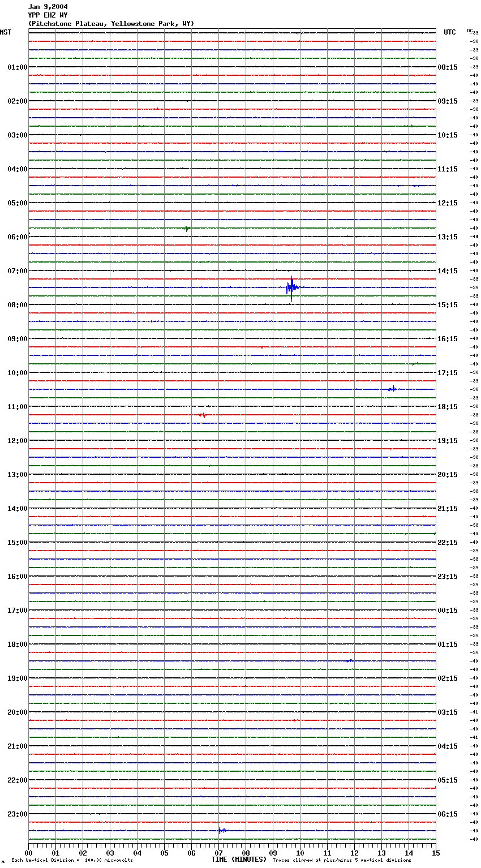This screenshot has width=481, height=868.
Task: Click the x-axis minute label "09"
Action: [273, 853]
